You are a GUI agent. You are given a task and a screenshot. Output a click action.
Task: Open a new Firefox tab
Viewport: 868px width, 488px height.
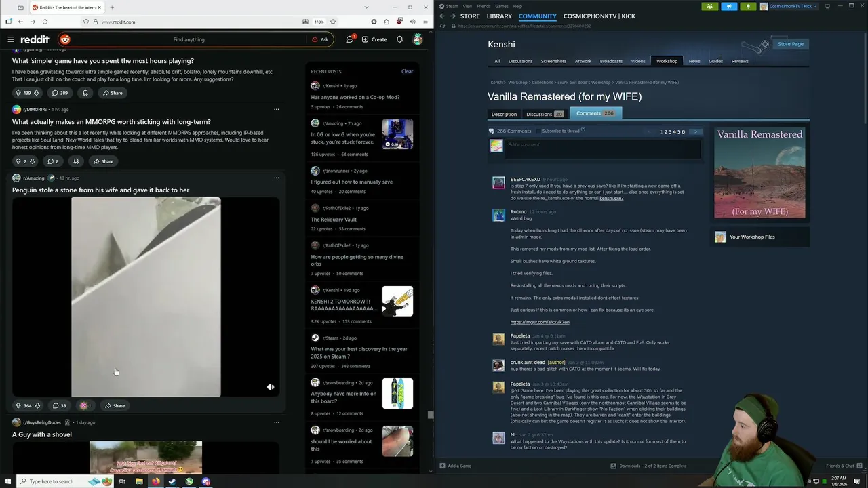[112, 7]
